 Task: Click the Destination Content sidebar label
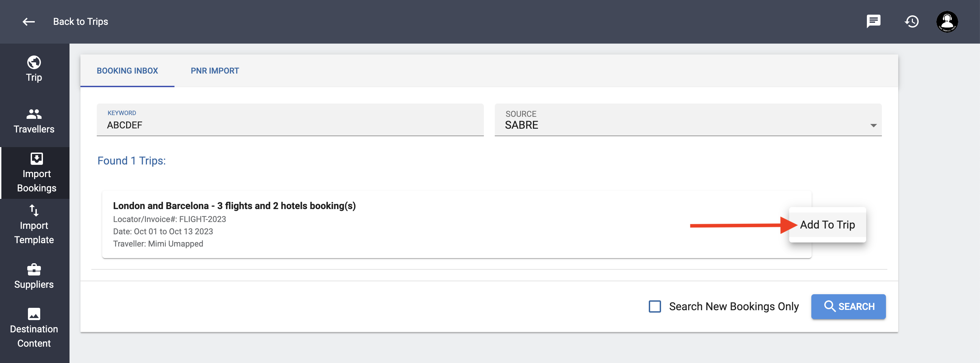coord(34,336)
